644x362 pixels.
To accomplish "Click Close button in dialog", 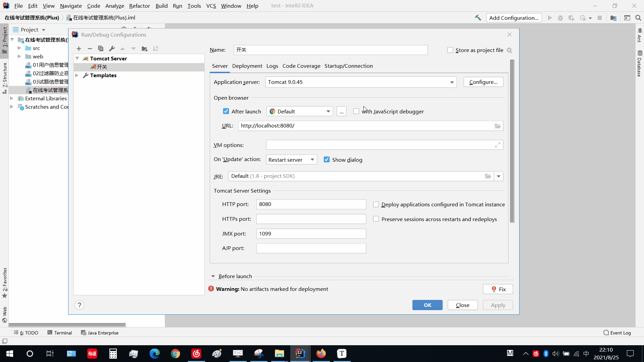I will tap(462, 305).
